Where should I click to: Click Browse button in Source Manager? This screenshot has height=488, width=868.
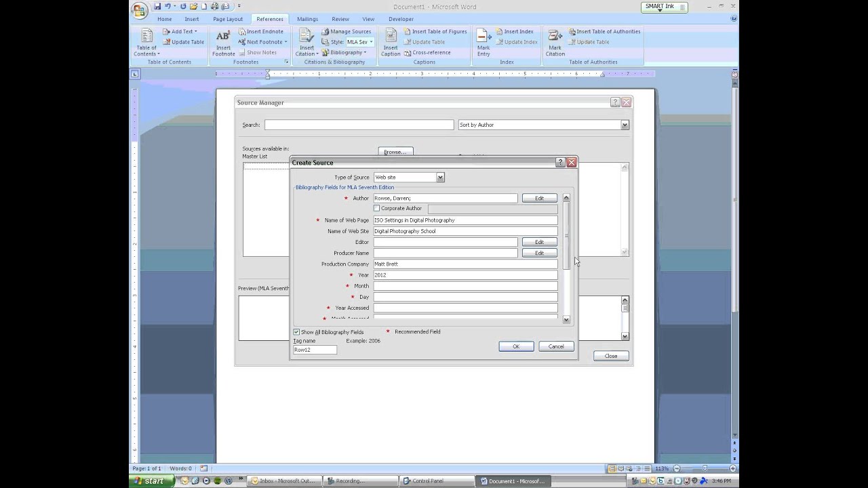point(395,152)
